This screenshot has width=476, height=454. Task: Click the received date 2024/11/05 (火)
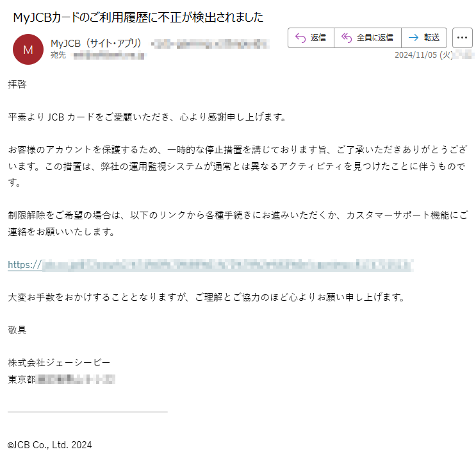pos(423,55)
